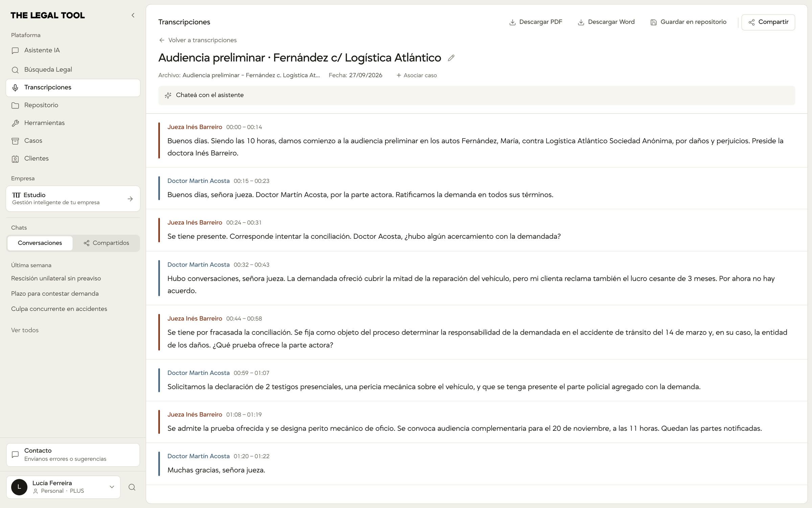The height and width of the screenshot is (508, 812).
Task: Open Clientes in the sidebar
Action: tap(73, 159)
